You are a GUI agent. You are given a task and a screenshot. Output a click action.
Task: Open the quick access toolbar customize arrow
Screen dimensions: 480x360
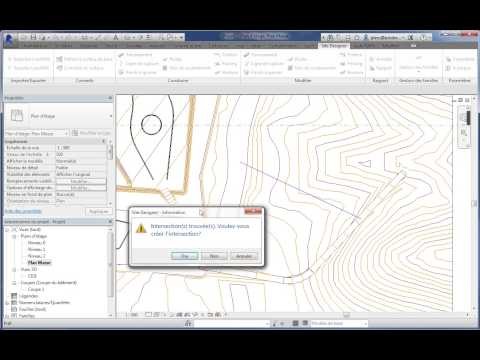point(182,37)
